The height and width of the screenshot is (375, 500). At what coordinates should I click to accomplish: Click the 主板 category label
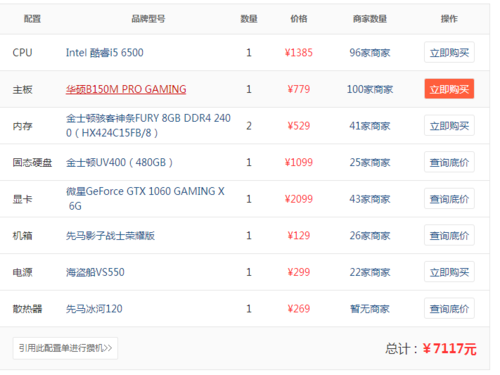(22, 89)
